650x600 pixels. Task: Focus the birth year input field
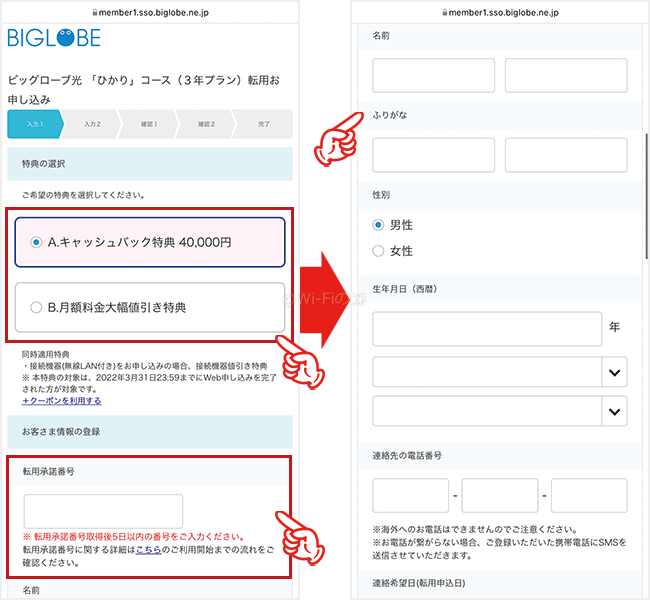(487, 328)
